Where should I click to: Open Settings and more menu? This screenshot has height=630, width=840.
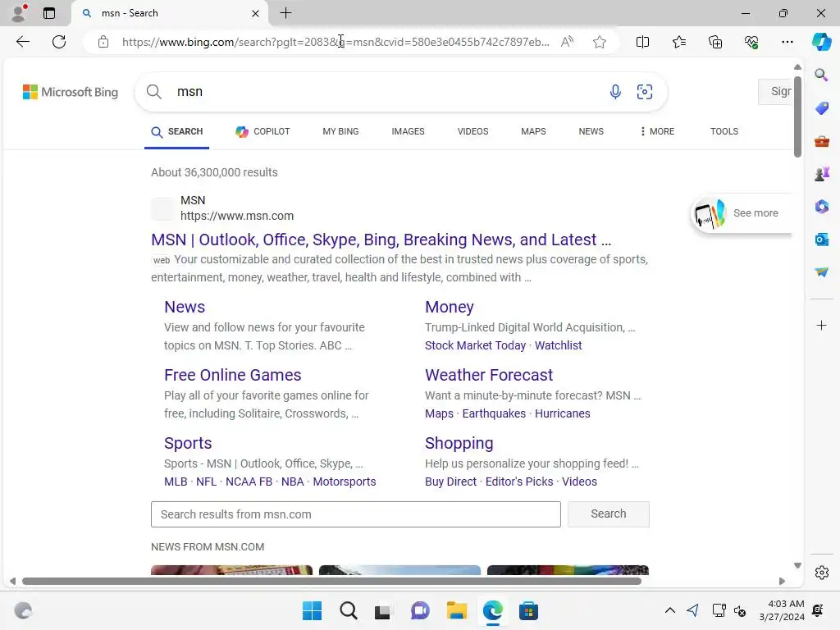(787, 42)
